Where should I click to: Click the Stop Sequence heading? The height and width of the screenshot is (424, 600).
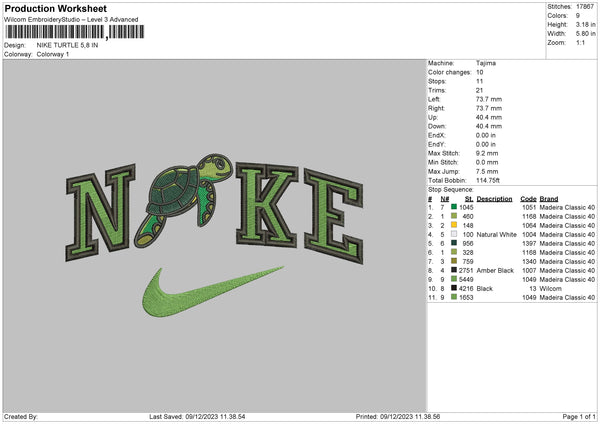(x=451, y=190)
